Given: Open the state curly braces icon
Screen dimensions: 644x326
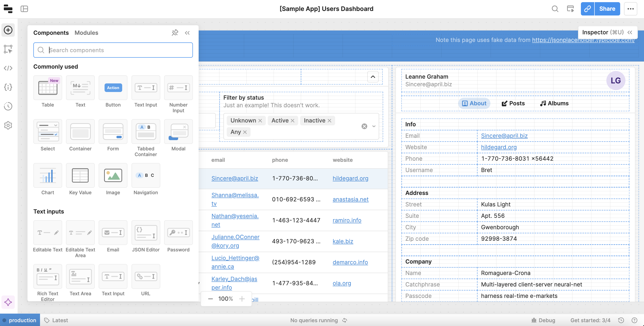Looking at the screenshot, I should 8,87.
